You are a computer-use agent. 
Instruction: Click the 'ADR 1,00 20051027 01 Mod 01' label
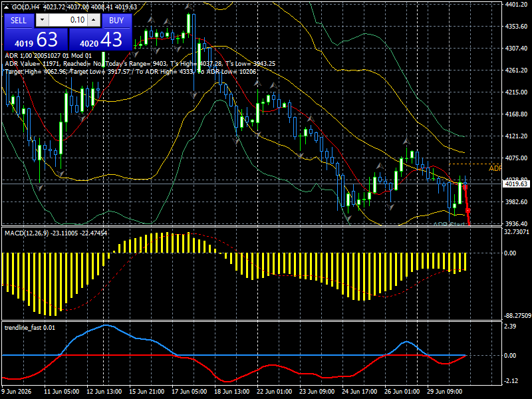(48, 56)
